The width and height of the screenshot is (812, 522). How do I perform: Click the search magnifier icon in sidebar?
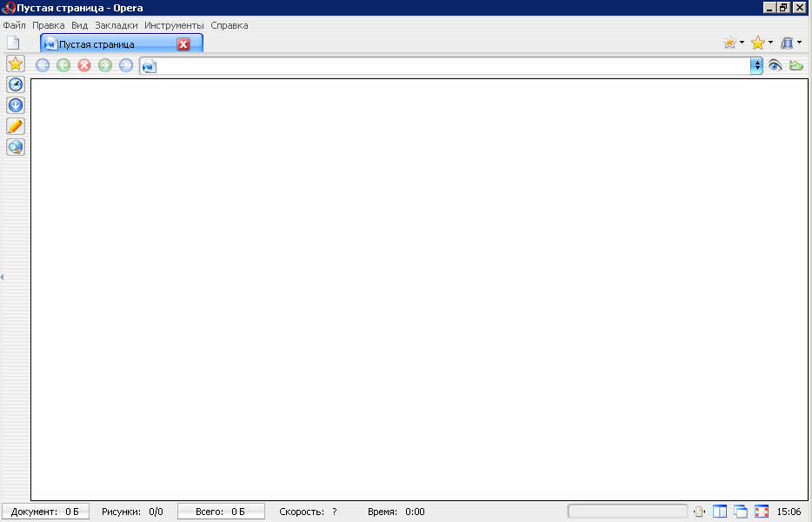[16, 147]
